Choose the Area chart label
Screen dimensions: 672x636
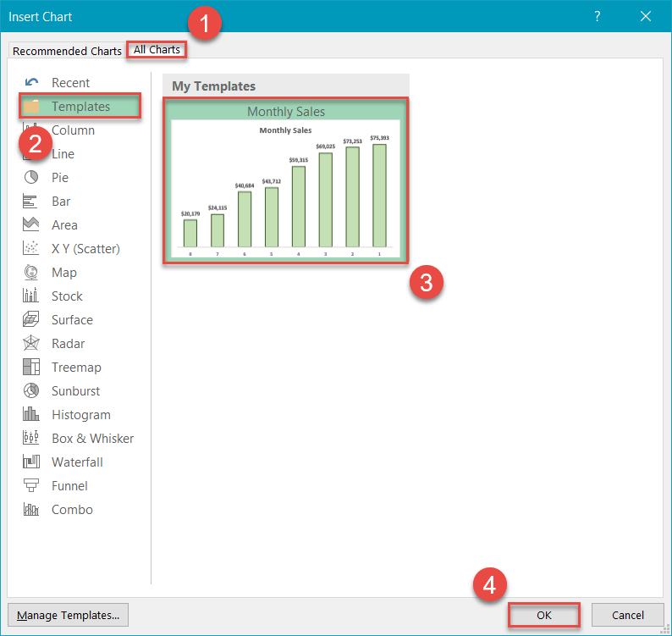pos(64,224)
